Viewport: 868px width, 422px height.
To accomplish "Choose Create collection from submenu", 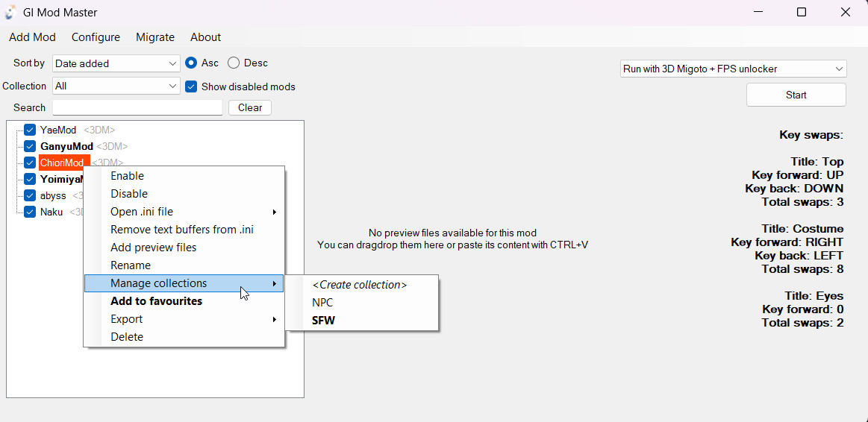I will [x=360, y=285].
